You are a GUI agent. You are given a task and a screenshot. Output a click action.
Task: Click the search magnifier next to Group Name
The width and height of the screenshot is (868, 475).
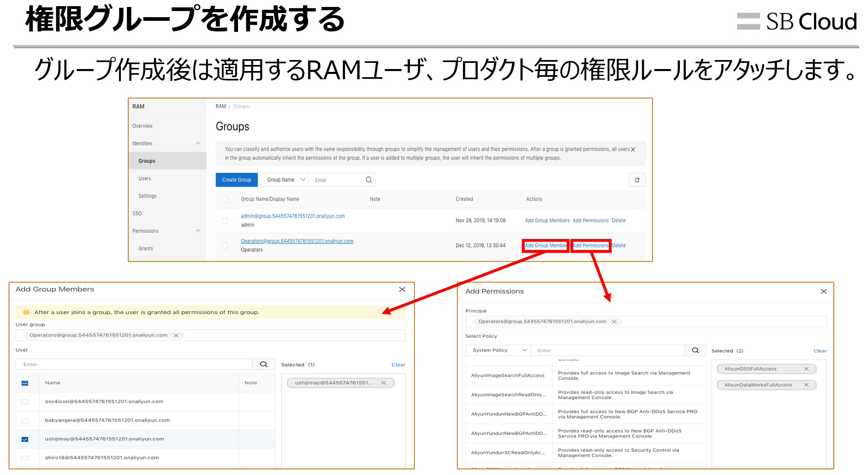tap(369, 180)
